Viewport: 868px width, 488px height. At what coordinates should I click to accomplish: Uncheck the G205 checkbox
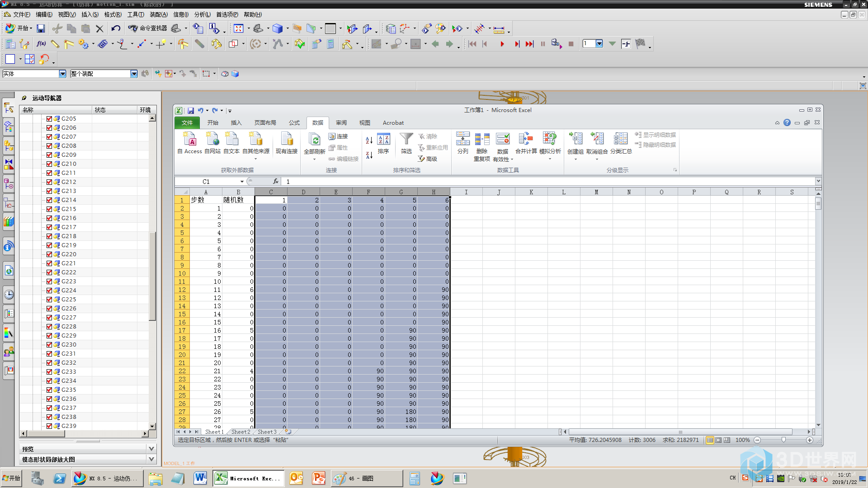click(49, 119)
